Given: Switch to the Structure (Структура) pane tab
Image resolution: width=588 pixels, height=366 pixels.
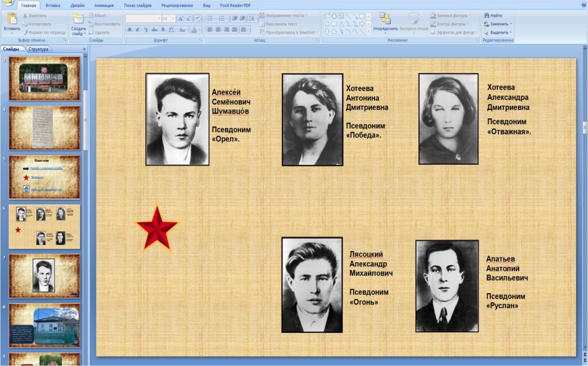Looking at the screenshot, I should [x=38, y=49].
